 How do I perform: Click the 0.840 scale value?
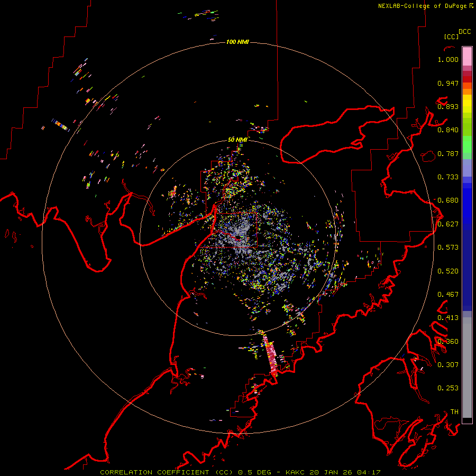coord(448,130)
